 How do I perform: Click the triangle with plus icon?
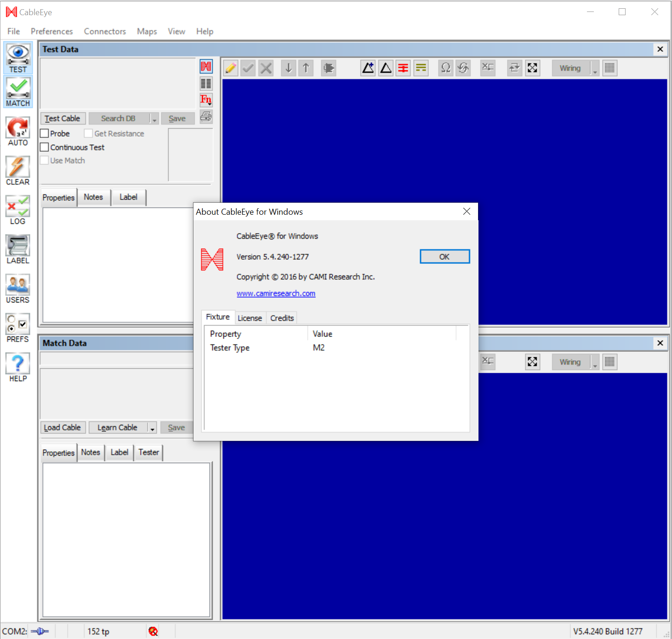click(368, 68)
